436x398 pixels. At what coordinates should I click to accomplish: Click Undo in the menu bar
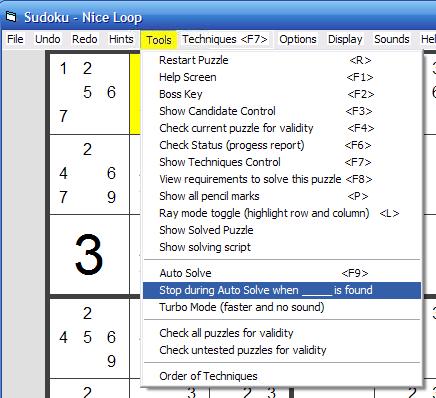[x=48, y=39]
